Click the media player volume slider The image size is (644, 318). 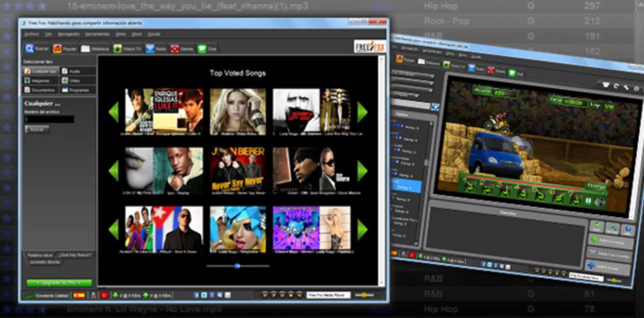[x=364, y=295]
